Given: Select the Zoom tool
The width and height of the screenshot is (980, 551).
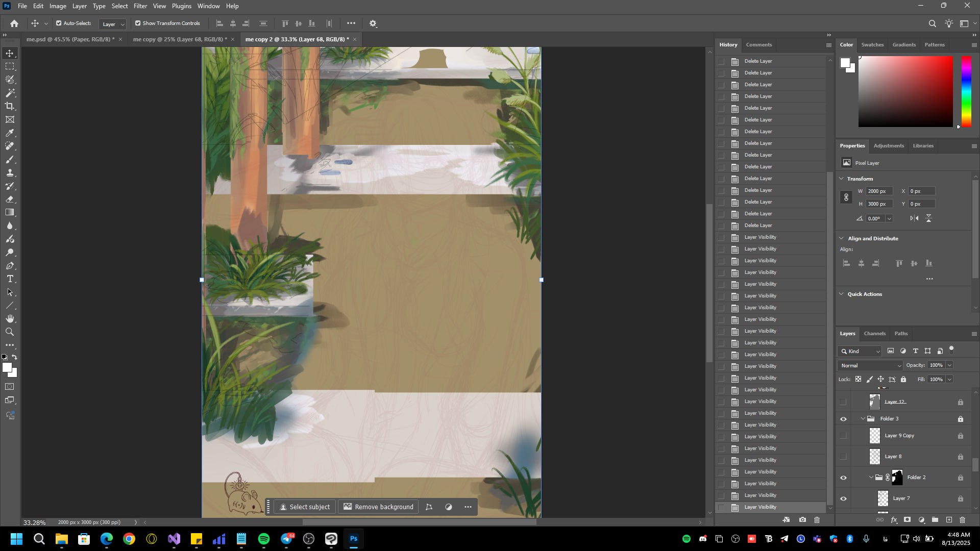Looking at the screenshot, I should click(x=10, y=332).
